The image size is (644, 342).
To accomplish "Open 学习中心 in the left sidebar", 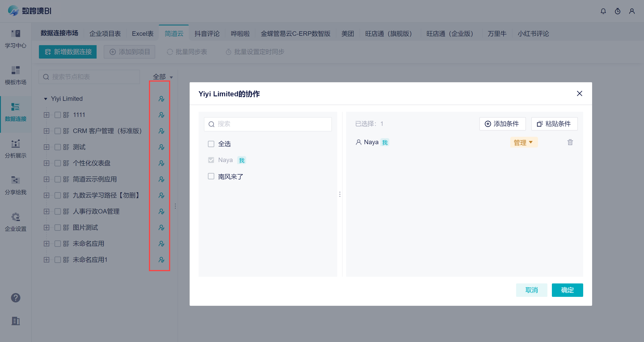I will [15, 39].
